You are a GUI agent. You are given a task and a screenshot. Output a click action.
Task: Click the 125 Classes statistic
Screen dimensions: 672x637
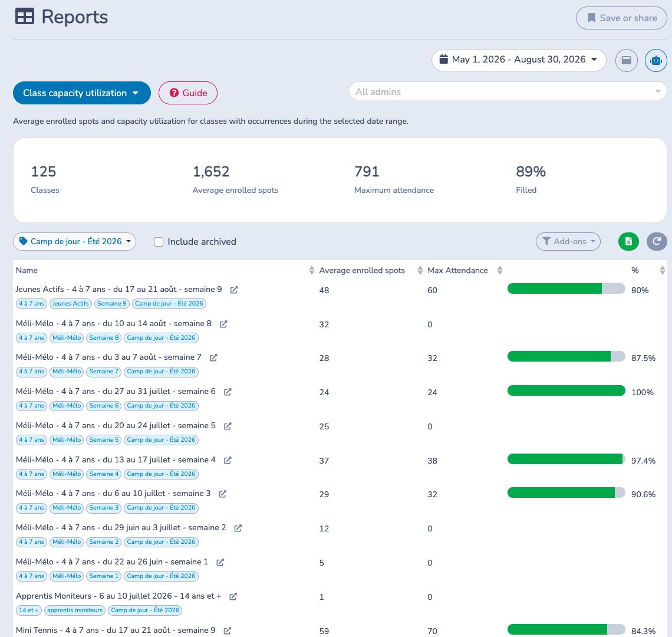pyautogui.click(x=45, y=179)
